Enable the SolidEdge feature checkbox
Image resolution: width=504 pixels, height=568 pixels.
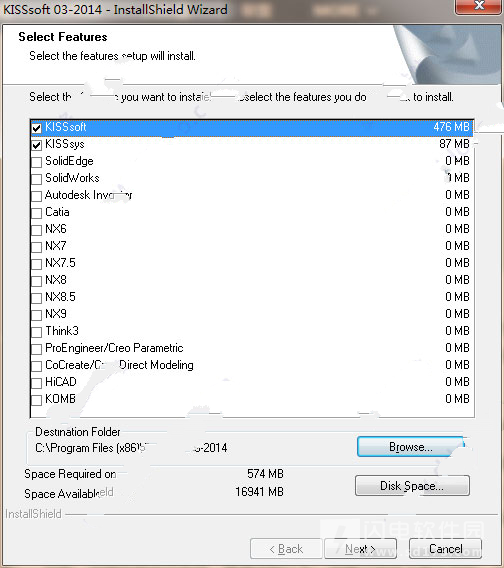click(x=36, y=162)
